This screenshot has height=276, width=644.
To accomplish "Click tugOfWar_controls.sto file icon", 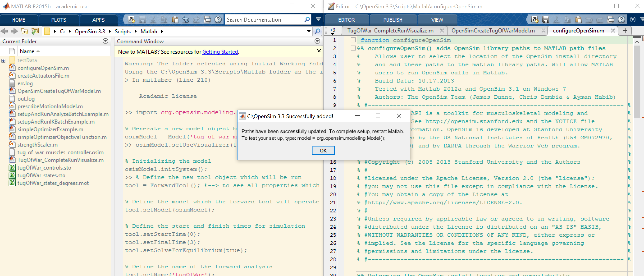I will [12, 167].
